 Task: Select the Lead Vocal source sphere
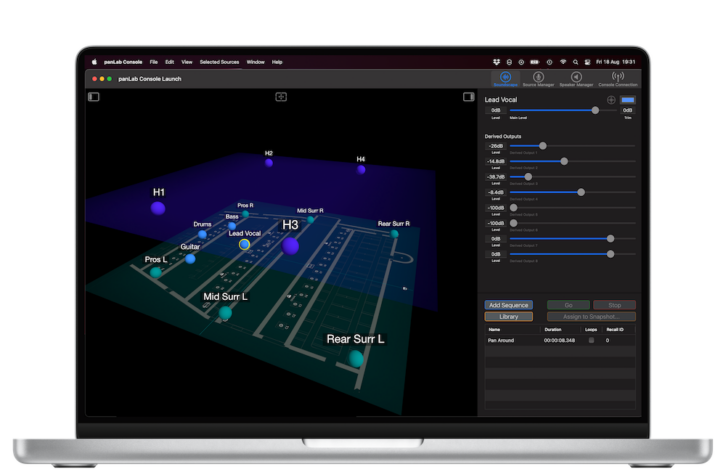point(244,243)
